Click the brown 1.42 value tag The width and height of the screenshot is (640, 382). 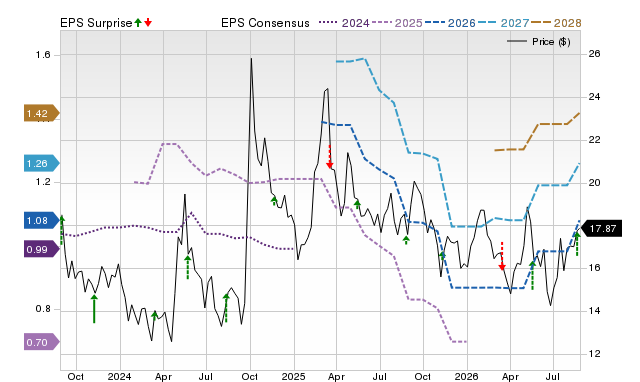click(41, 113)
